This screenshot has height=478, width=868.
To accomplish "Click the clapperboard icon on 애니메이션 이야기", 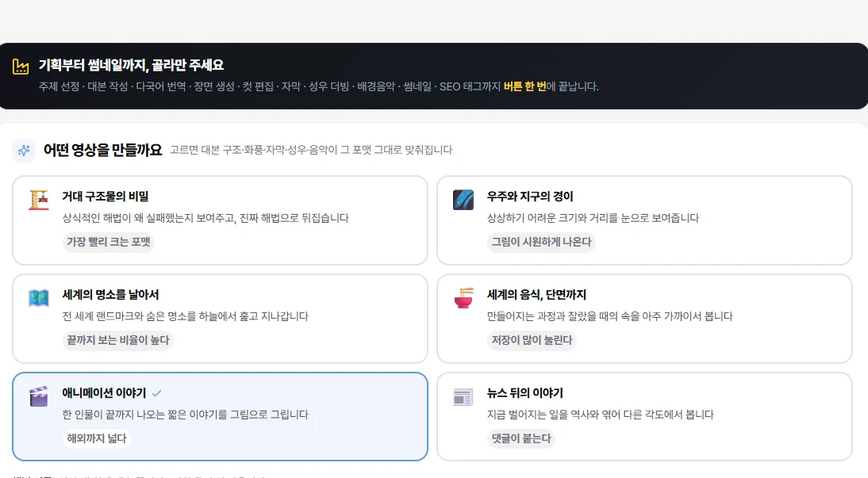I will [x=39, y=396].
